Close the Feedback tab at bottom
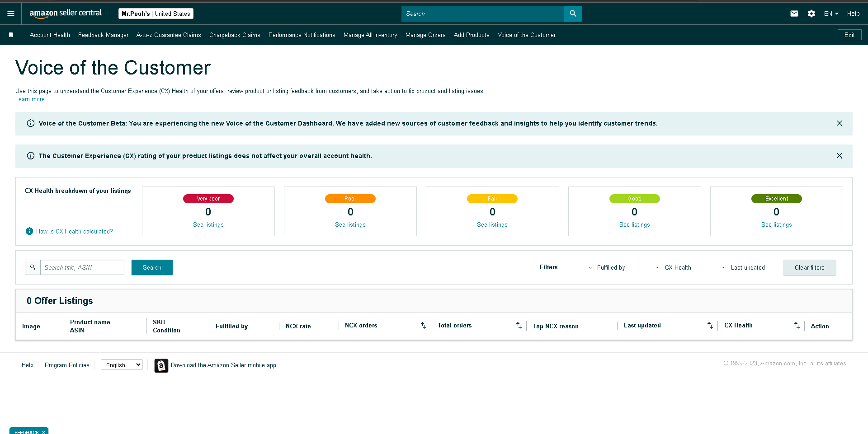 [x=43, y=432]
